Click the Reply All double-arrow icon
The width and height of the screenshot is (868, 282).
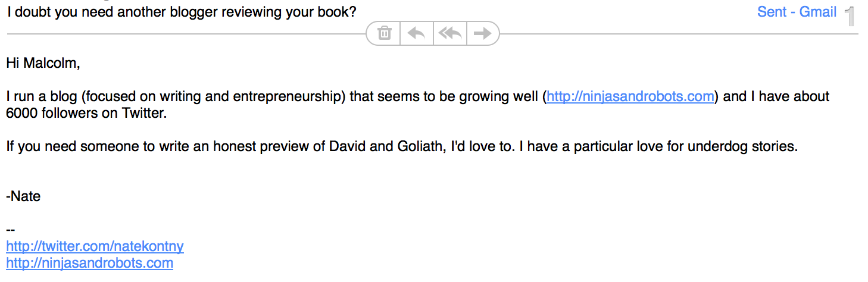[x=450, y=33]
